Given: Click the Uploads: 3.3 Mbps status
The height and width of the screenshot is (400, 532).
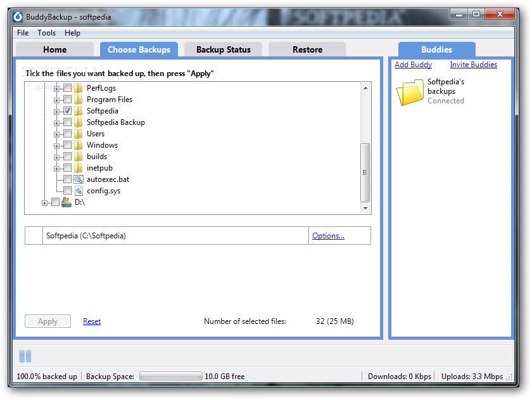Looking at the screenshot, I should click(472, 377).
